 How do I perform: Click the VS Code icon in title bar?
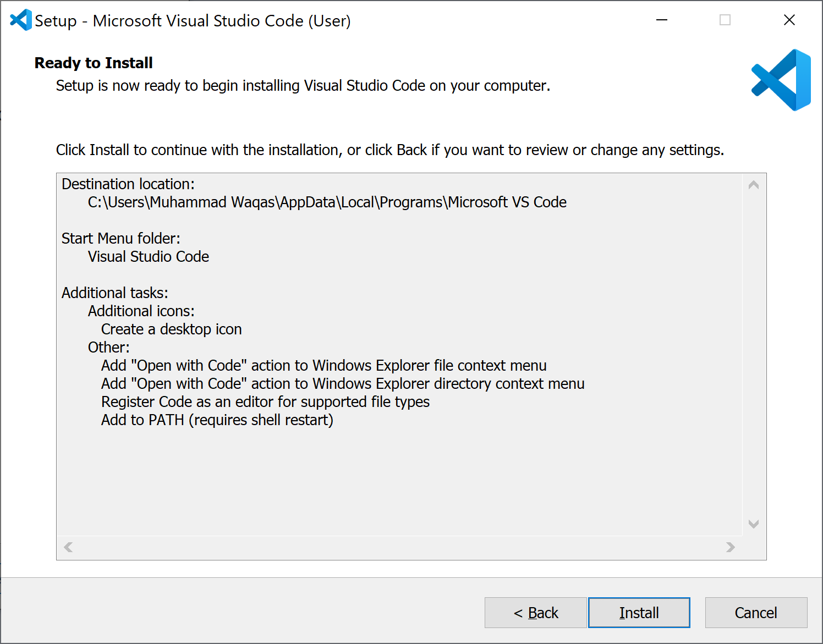(x=21, y=20)
